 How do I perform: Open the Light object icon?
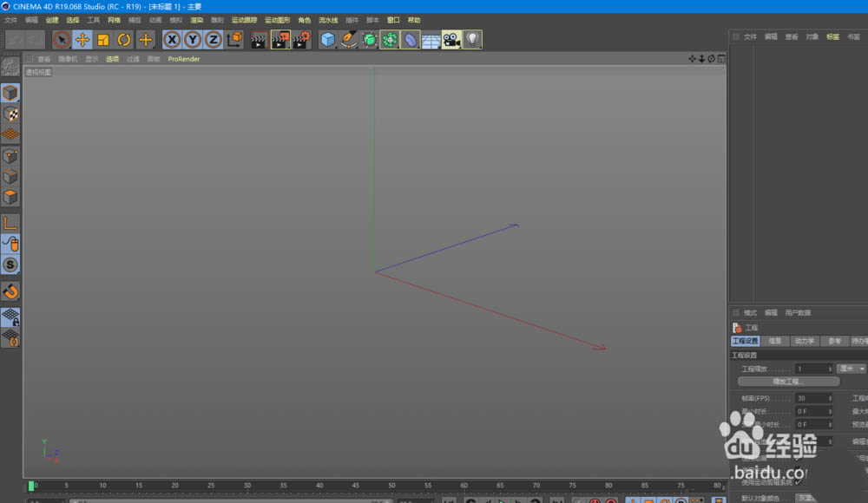tap(472, 39)
